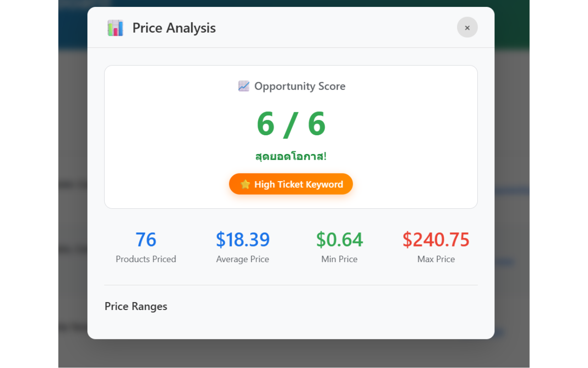Select the Price Analysis title text

coord(174,28)
